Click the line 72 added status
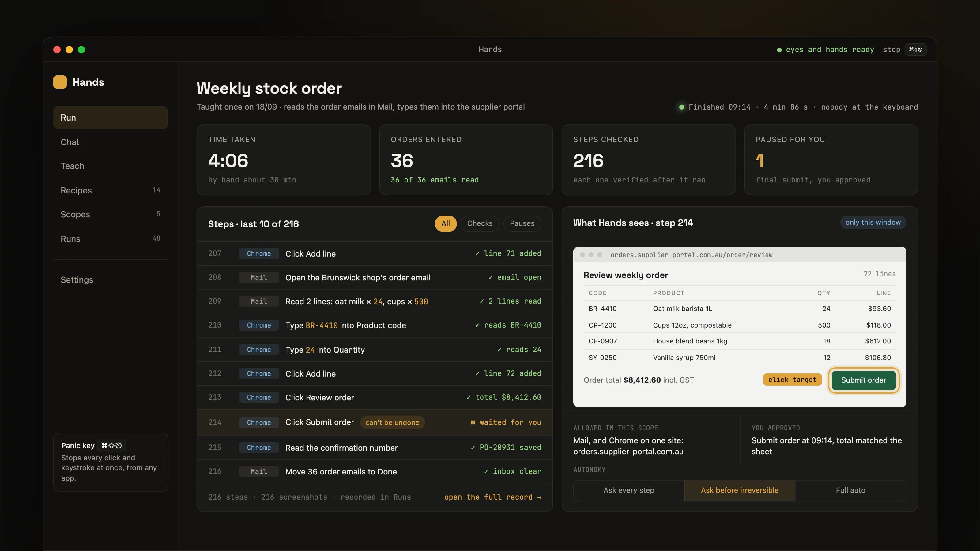The width and height of the screenshot is (980, 551). 508,373
